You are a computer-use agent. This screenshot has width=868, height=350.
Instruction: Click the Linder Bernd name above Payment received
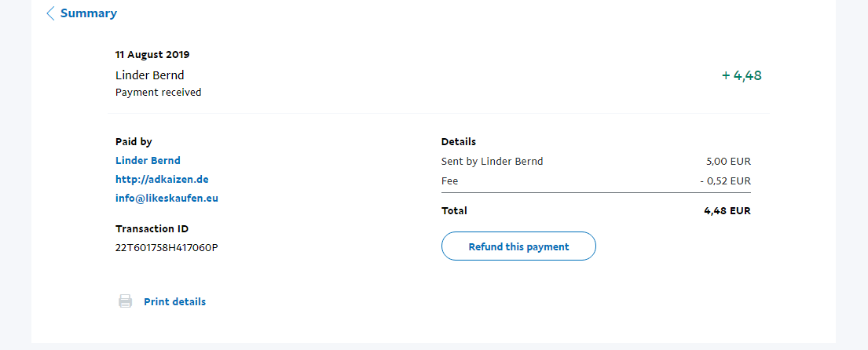click(x=150, y=75)
